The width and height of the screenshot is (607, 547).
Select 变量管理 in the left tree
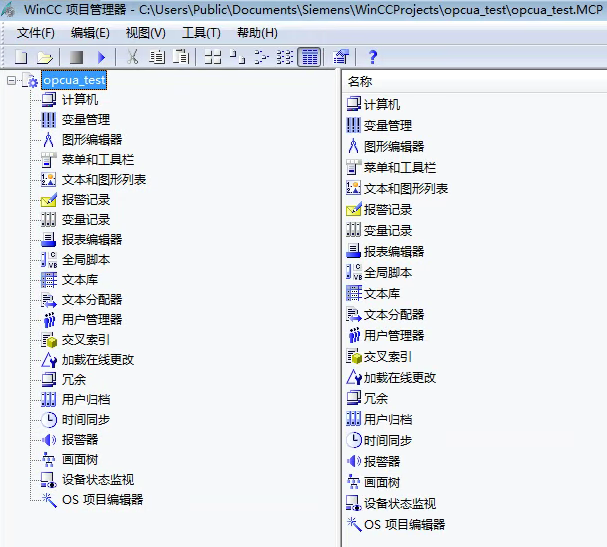click(x=85, y=120)
